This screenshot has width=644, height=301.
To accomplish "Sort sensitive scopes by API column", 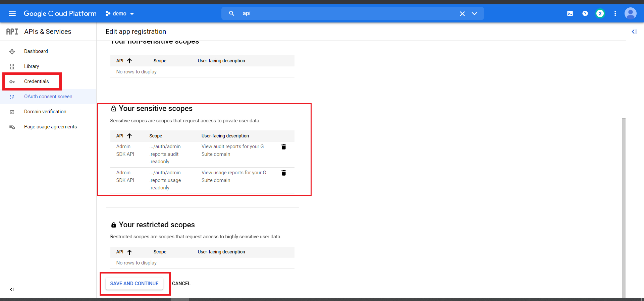I will coord(124,136).
